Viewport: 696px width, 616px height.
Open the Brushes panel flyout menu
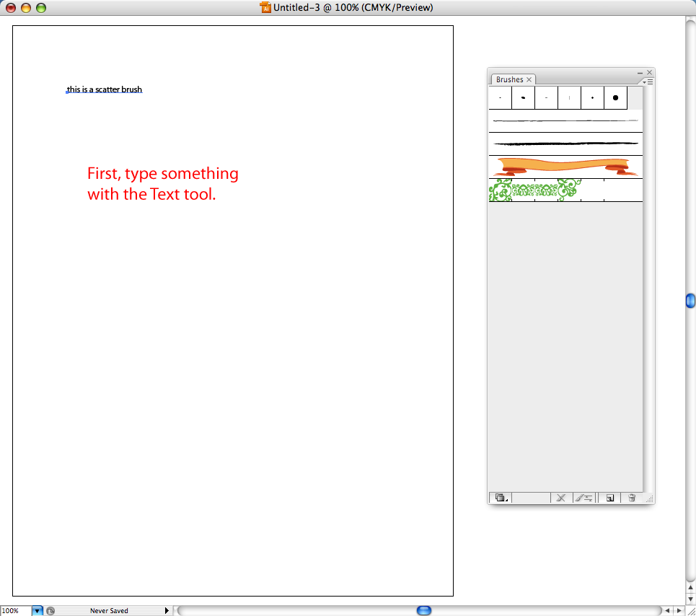[648, 82]
